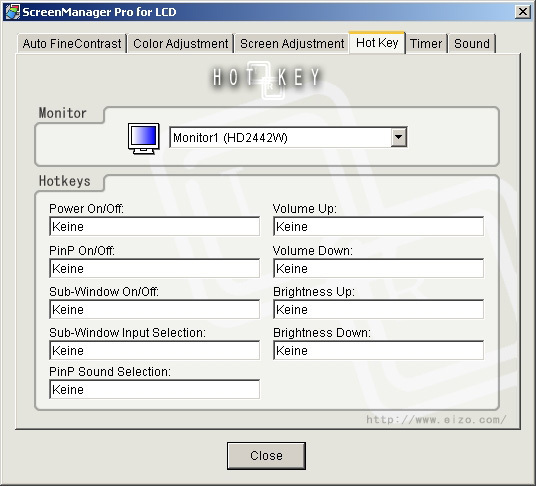Focus the Sub-Window Input Selection field
This screenshot has width=536, height=486.
[x=155, y=350]
